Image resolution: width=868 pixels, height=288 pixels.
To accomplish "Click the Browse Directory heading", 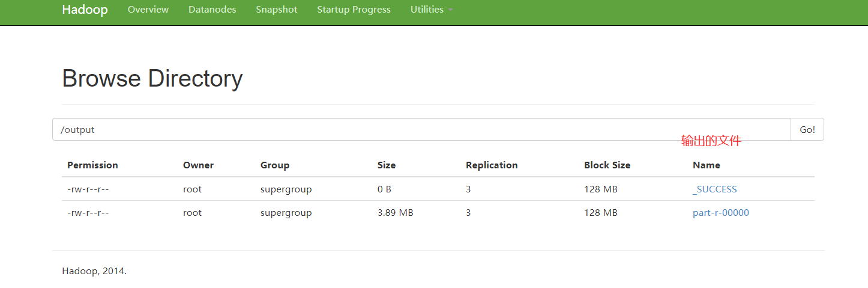I will (152, 79).
